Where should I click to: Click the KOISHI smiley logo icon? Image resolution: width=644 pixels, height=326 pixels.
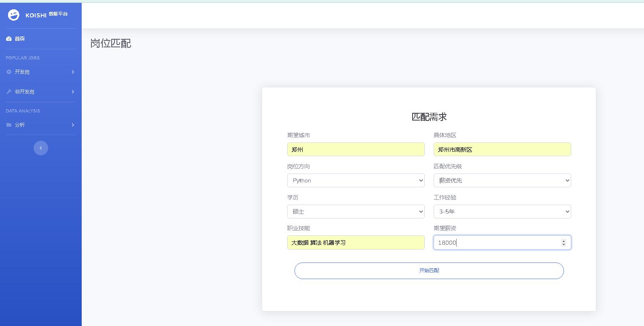tap(14, 15)
